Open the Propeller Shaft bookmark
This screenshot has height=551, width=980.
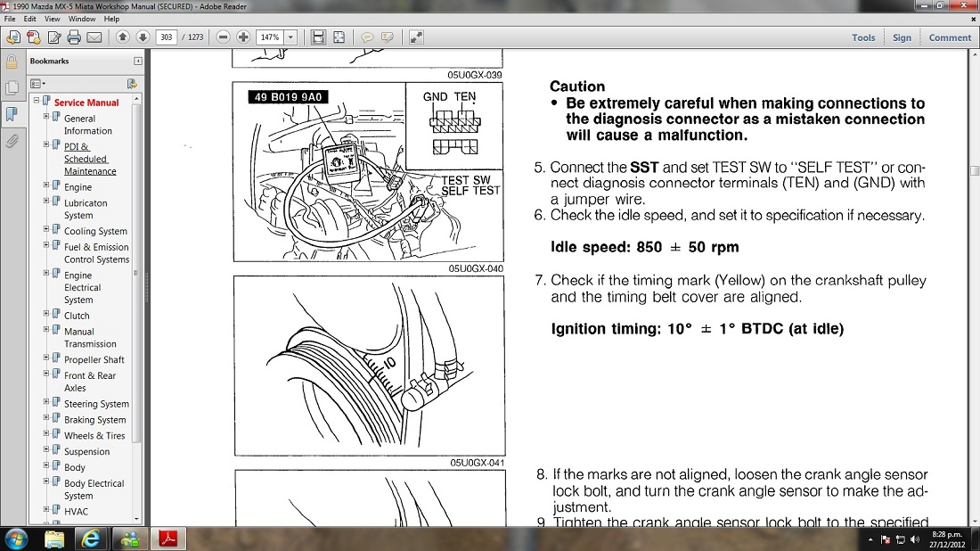coord(94,359)
